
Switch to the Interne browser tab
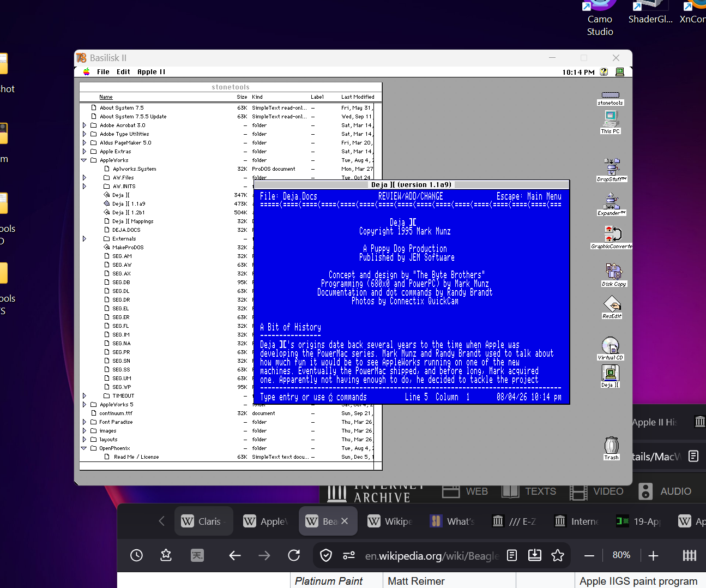[x=577, y=521]
